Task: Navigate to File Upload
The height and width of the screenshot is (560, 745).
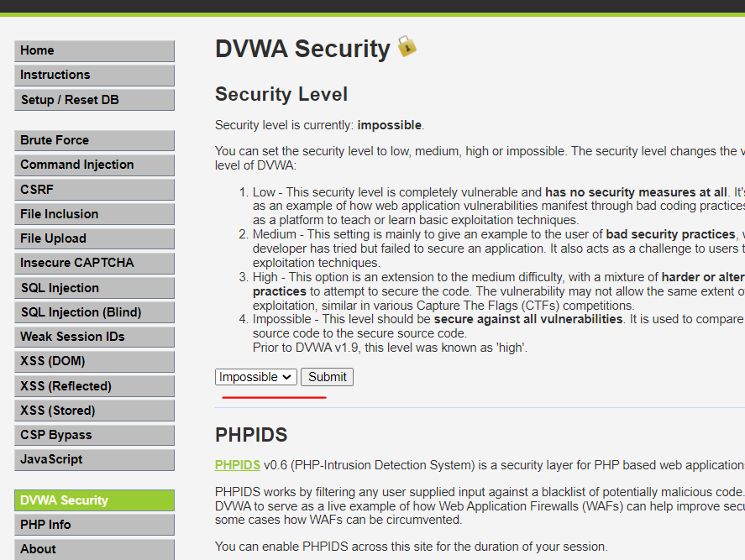Action: (x=94, y=238)
